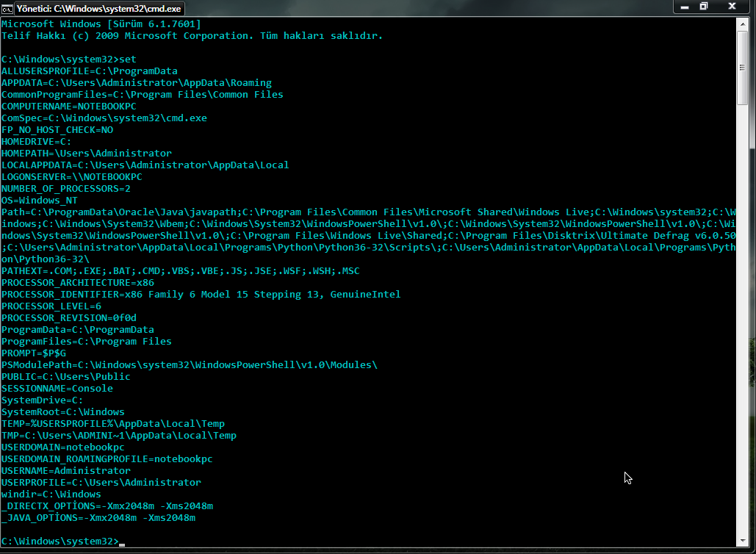Click the blinking cursor at the bottom prompt
This screenshot has width=756, height=554.
tap(122, 544)
